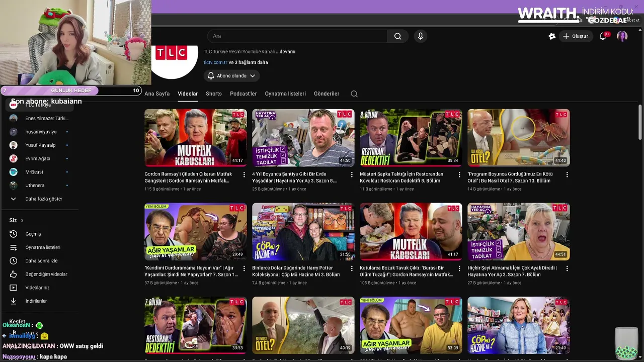Screen dimensions: 644x362
Task: Click into the Ara search field
Action: [x=297, y=36]
